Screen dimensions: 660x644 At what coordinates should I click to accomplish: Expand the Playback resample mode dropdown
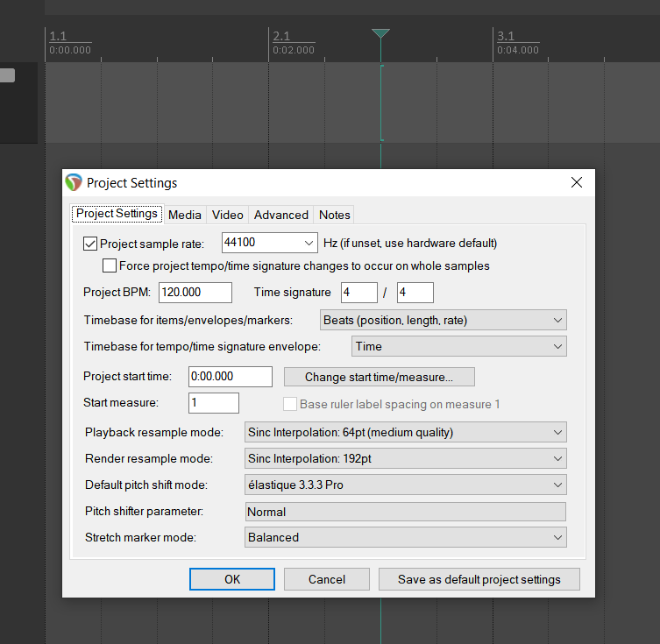point(405,432)
